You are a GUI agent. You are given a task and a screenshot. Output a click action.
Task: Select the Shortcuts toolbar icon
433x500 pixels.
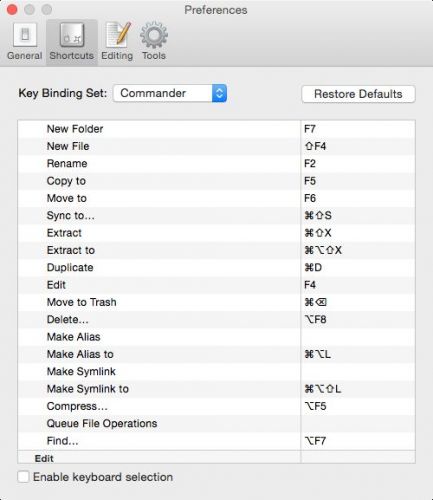[x=72, y=35]
